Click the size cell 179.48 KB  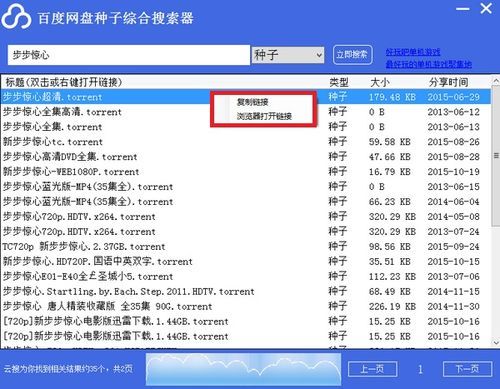[392, 97]
